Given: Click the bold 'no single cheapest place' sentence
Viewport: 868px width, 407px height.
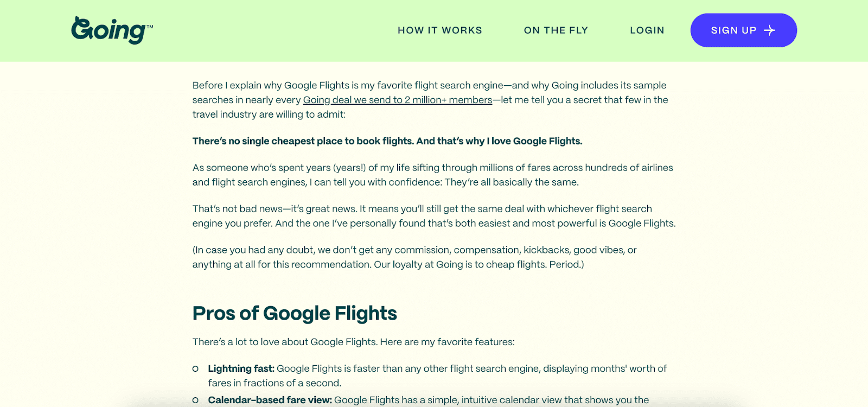Looking at the screenshot, I should click(387, 141).
